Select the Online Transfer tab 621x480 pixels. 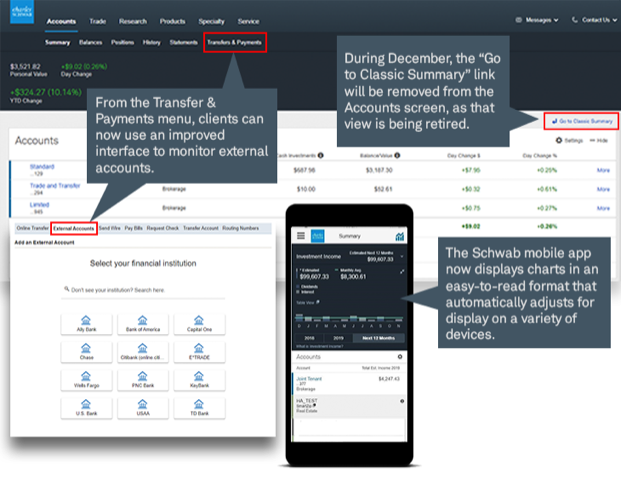click(x=32, y=228)
